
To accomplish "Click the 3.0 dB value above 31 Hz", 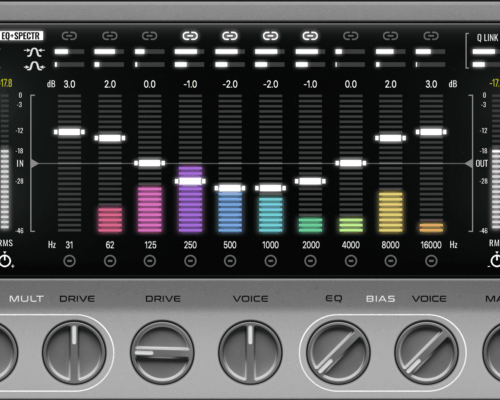I will pos(69,84).
